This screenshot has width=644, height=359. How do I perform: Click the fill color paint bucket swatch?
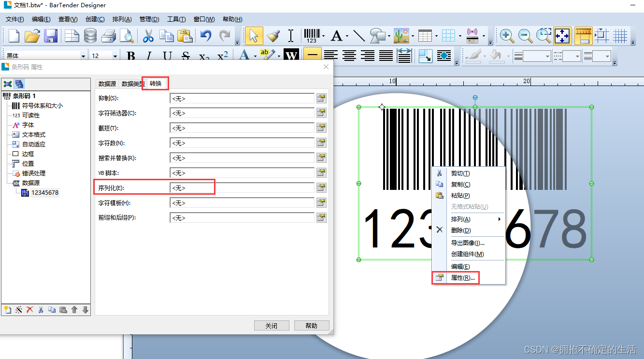coord(497,56)
